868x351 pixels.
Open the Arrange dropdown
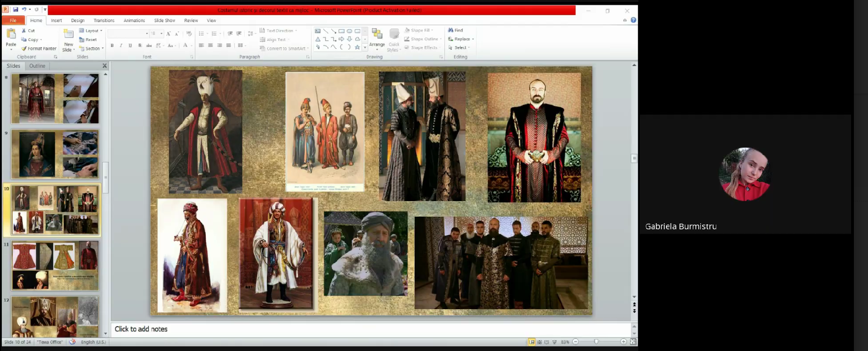[377, 39]
